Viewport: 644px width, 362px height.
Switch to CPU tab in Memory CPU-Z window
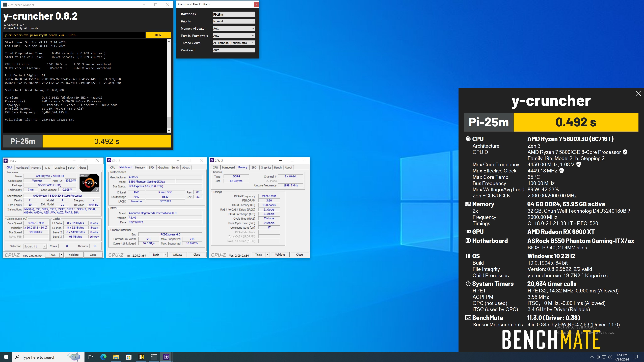(215, 167)
